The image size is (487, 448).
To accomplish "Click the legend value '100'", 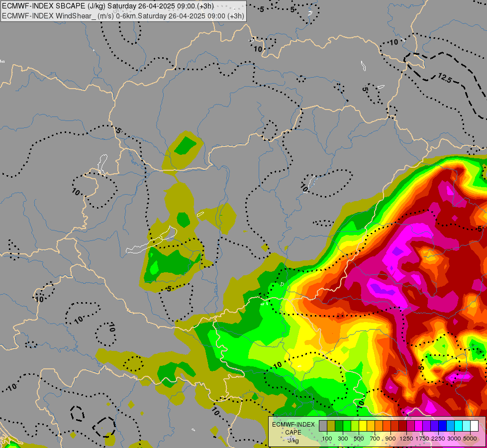I will click(327, 439).
